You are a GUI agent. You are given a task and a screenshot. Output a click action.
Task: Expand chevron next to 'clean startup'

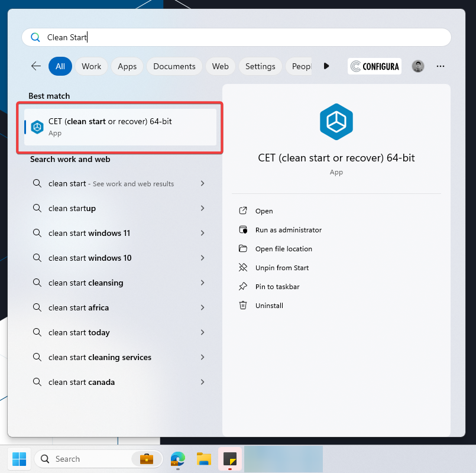click(x=202, y=208)
